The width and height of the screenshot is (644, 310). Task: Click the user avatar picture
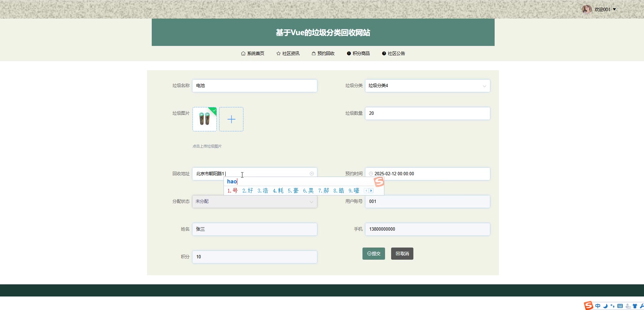(x=587, y=9)
